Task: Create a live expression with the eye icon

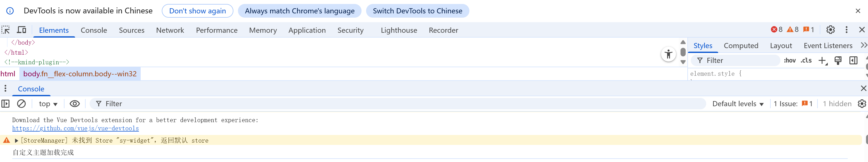Action: tap(74, 104)
